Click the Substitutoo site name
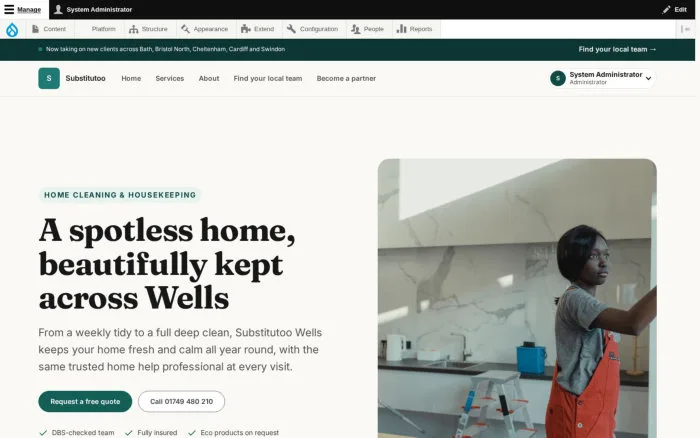Viewport: 700px width, 438px height. 85,78
